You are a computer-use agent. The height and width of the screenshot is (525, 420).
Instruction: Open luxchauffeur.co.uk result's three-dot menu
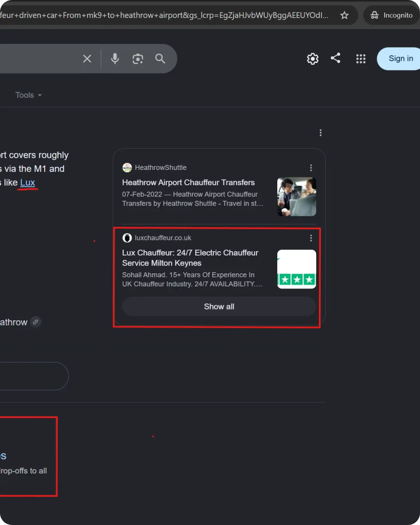311,238
